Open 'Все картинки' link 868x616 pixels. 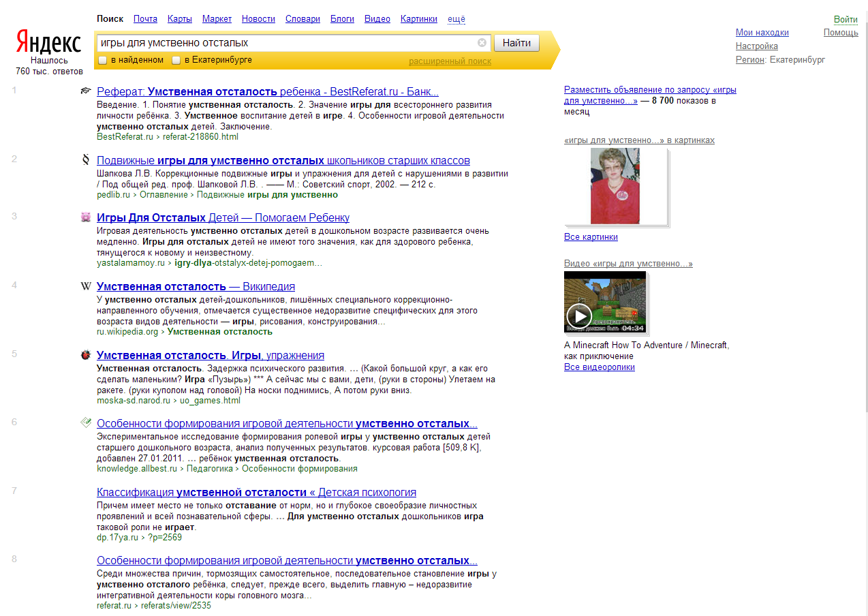click(x=591, y=237)
